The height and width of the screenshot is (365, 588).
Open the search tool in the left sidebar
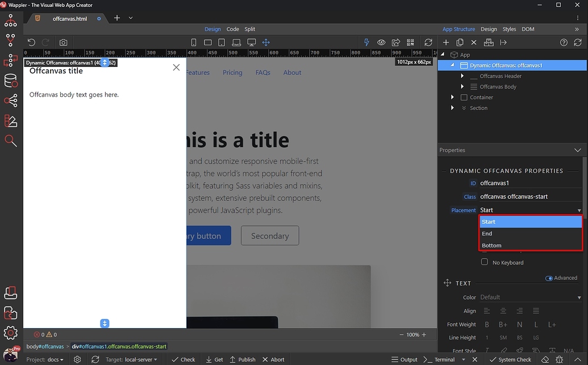pos(10,140)
